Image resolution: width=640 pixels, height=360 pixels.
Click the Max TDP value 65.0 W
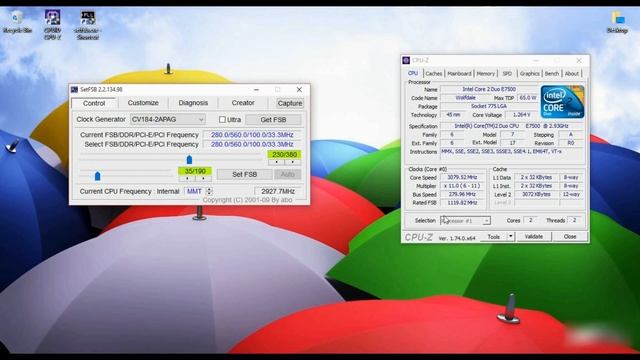(x=528, y=98)
